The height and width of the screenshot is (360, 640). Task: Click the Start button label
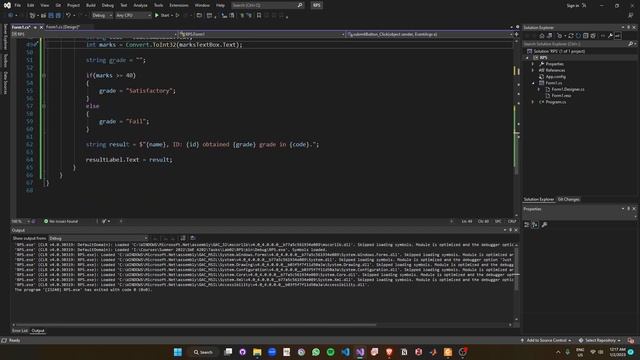(x=165, y=16)
